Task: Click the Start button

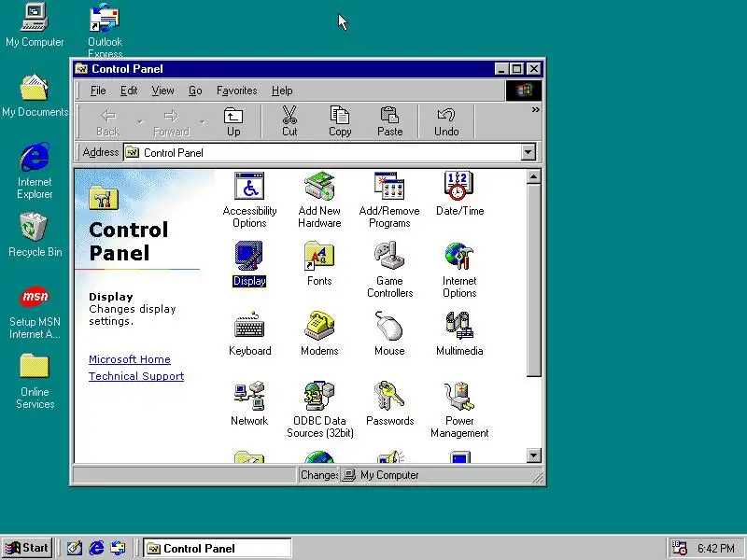Action: 27,548
